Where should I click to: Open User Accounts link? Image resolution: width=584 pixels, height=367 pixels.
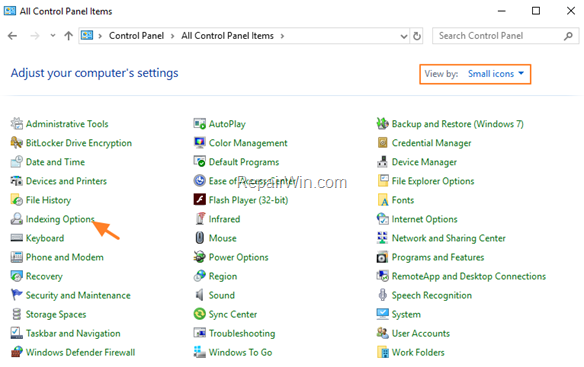[x=420, y=333]
